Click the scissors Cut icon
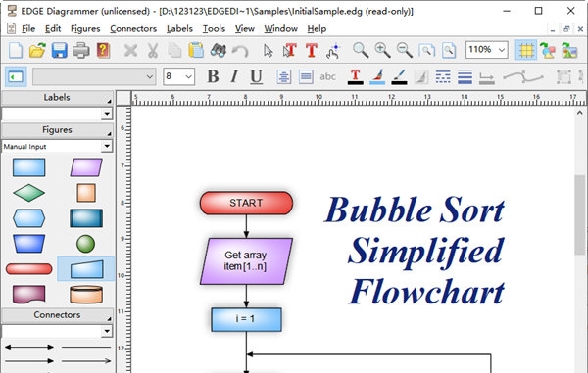Screen dimensions: 588x373 [153, 50]
